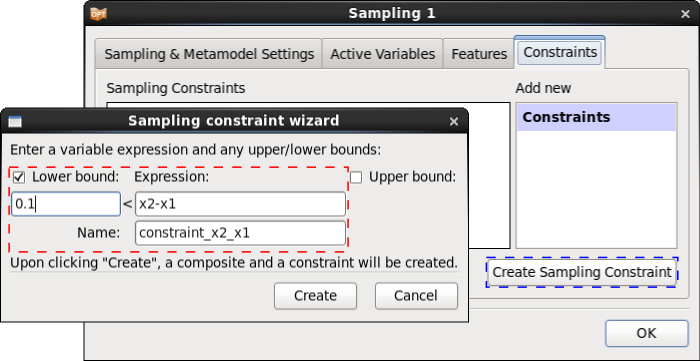
Task: Select Constraints item in the Add new list
Action: click(x=596, y=117)
